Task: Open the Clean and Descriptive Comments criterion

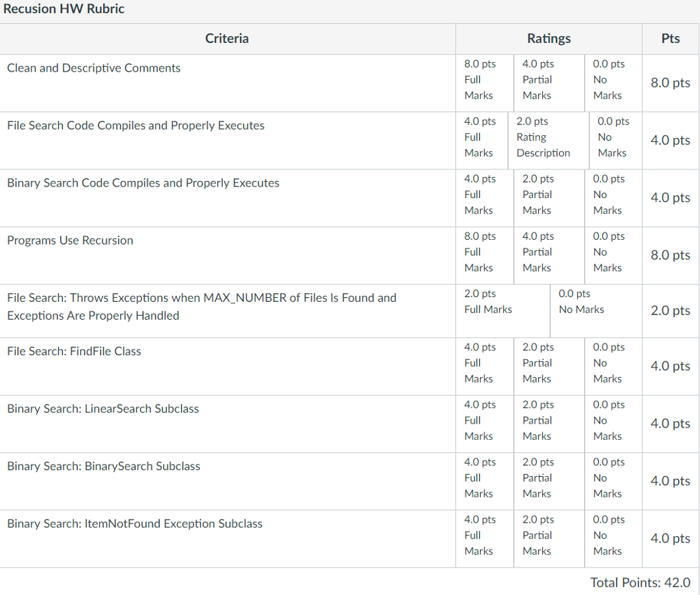Action: click(x=92, y=68)
